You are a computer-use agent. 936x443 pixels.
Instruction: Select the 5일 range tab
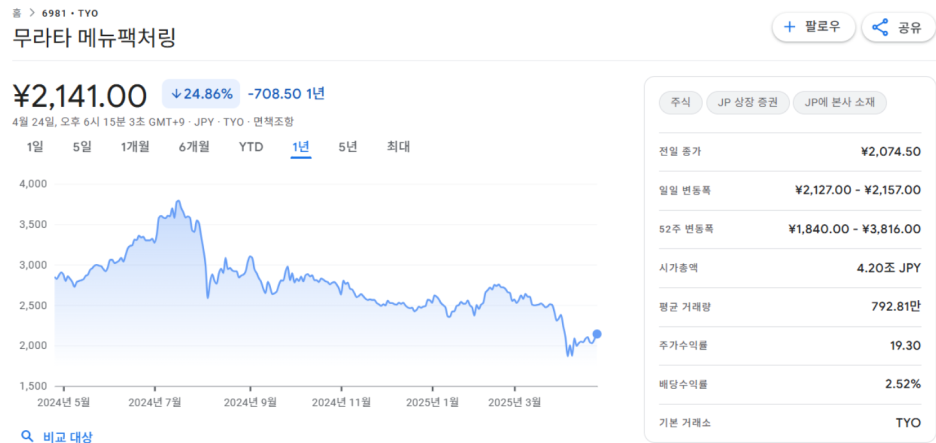tap(82, 146)
